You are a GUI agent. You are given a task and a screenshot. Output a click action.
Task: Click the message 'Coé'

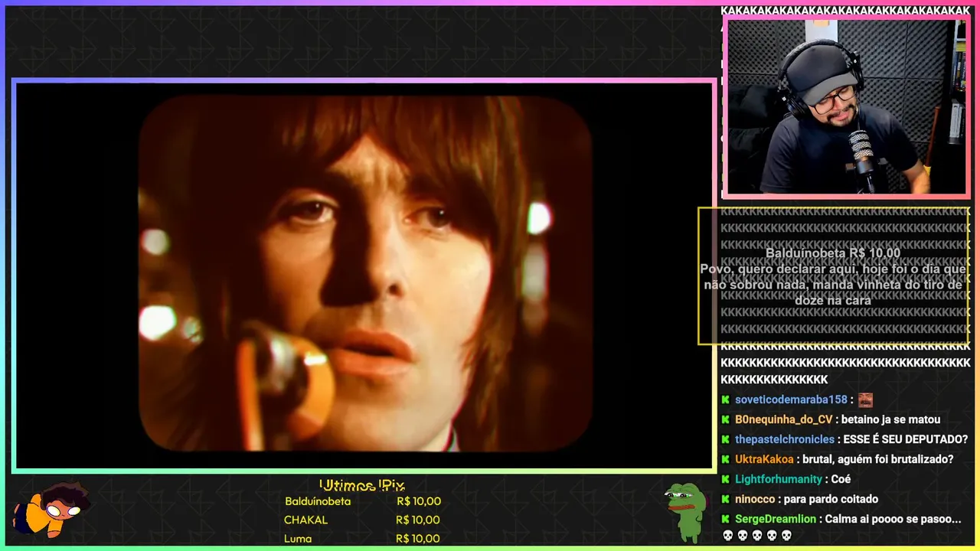coord(841,479)
